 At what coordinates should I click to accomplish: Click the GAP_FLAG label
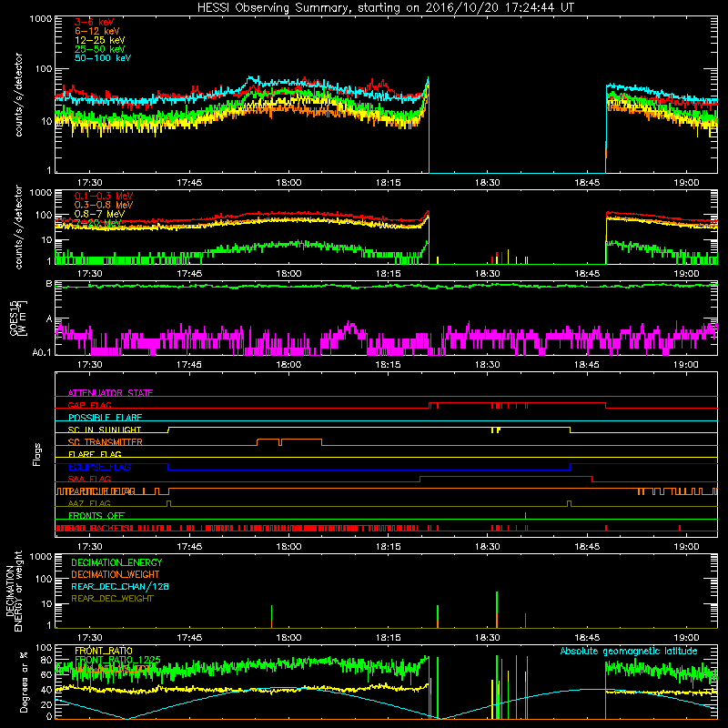[x=89, y=405]
